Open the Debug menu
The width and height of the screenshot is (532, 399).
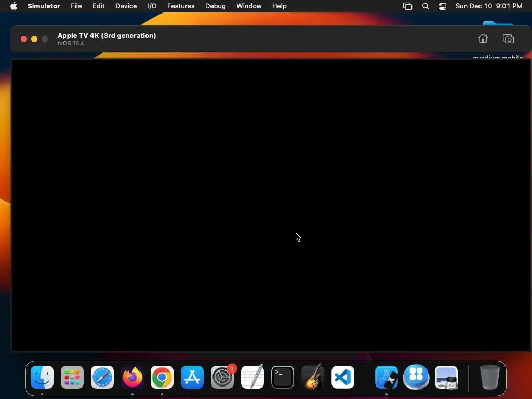tap(216, 6)
